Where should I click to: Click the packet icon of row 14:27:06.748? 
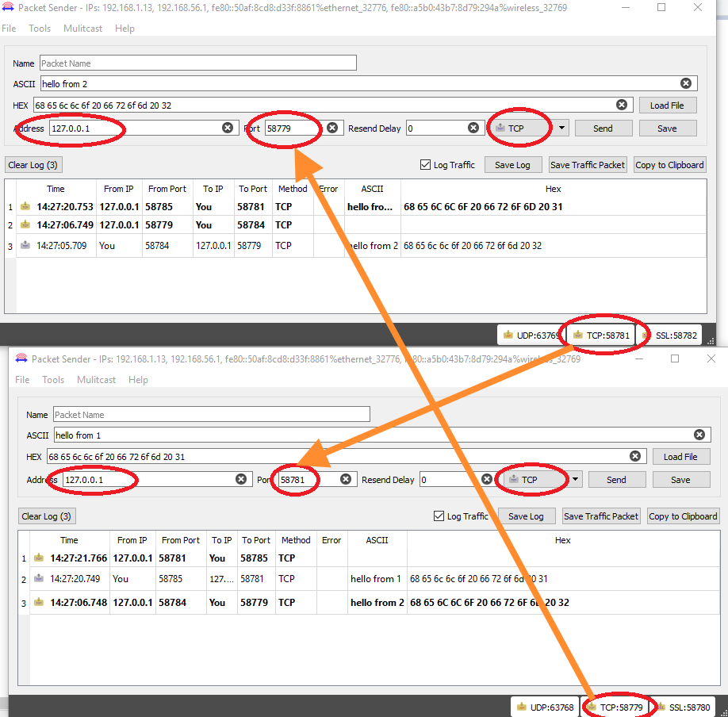click(x=39, y=602)
